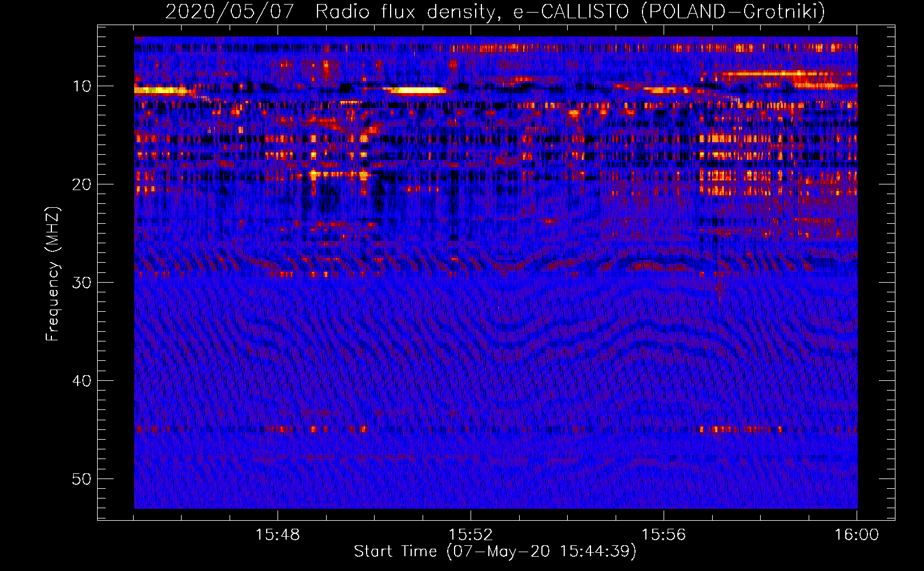This screenshot has width=924, height=571.
Task: Click the date '2020/05/07' in the title
Action: [230, 11]
